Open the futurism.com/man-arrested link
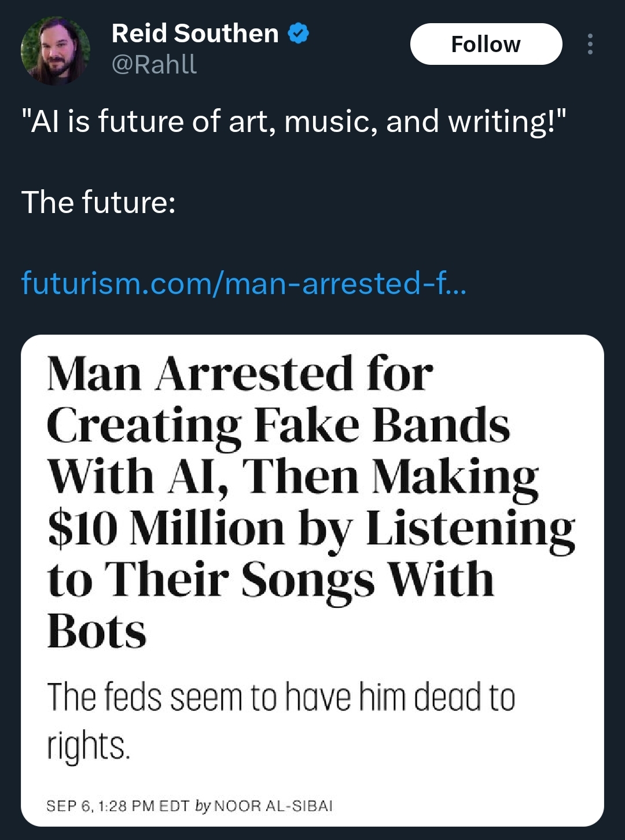The height and width of the screenshot is (840, 625). point(243,284)
